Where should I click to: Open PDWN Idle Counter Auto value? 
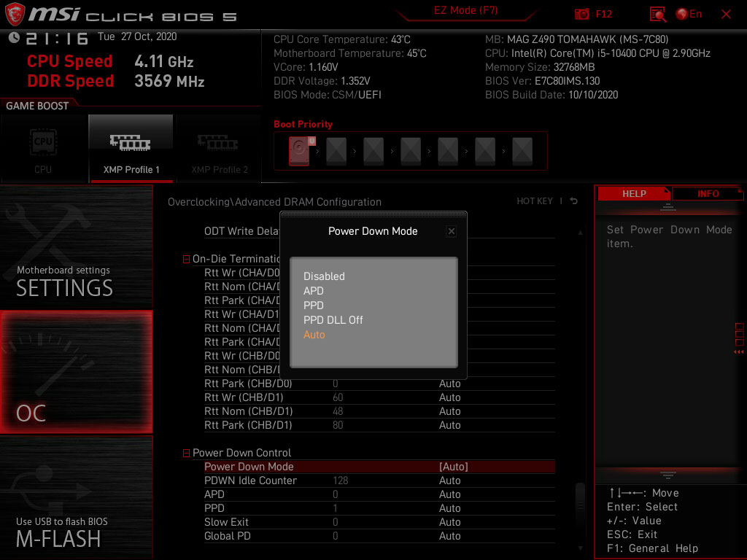point(449,481)
